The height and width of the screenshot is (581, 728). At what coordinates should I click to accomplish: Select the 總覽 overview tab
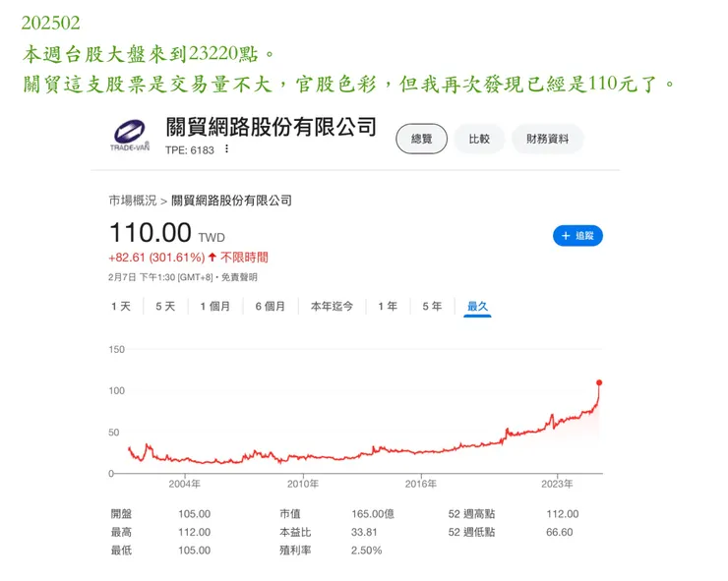[422, 139]
